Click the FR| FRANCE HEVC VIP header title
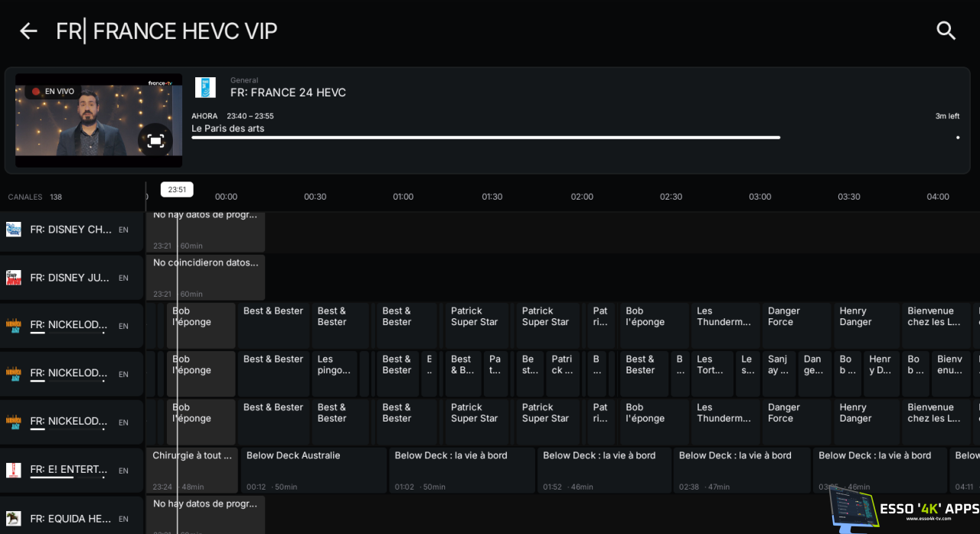The height and width of the screenshot is (534, 980). point(167,31)
